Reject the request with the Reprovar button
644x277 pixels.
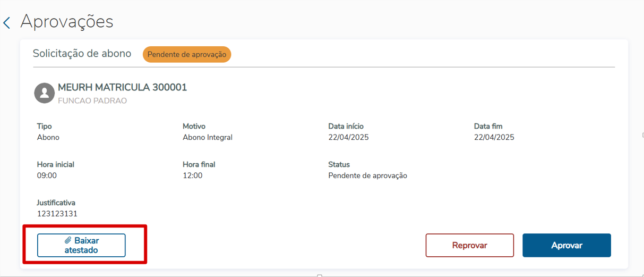pos(469,245)
